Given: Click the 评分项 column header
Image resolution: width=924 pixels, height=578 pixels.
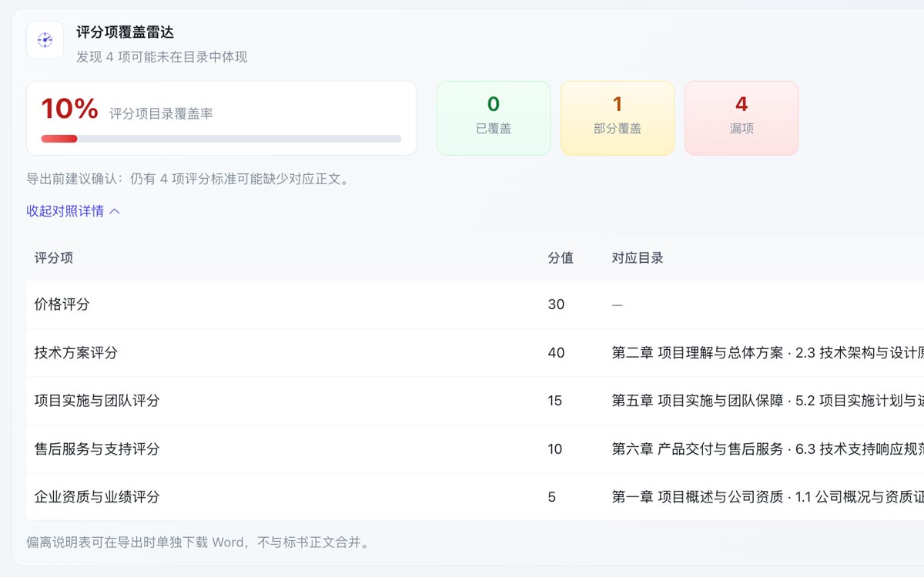Looking at the screenshot, I should 54,258.
